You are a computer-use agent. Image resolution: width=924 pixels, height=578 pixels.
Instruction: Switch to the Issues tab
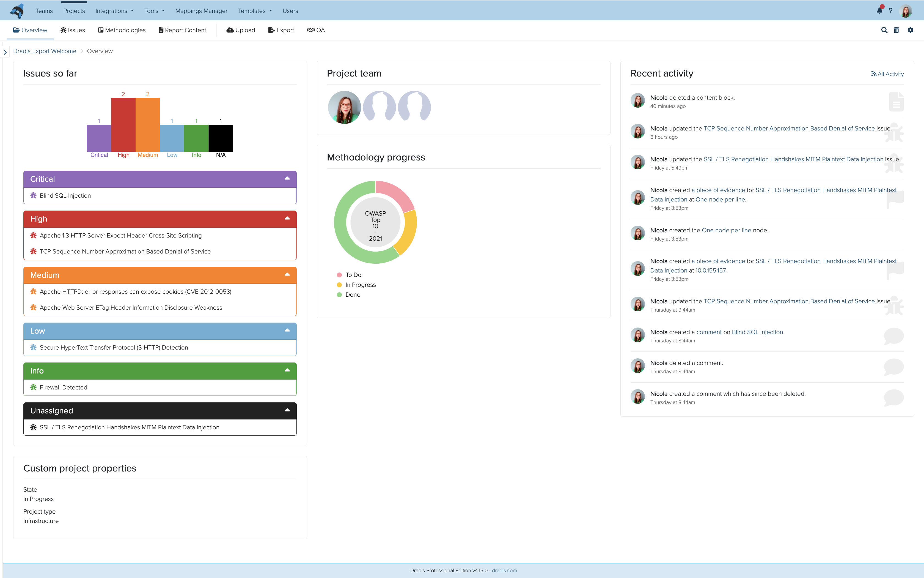tap(73, 30)
